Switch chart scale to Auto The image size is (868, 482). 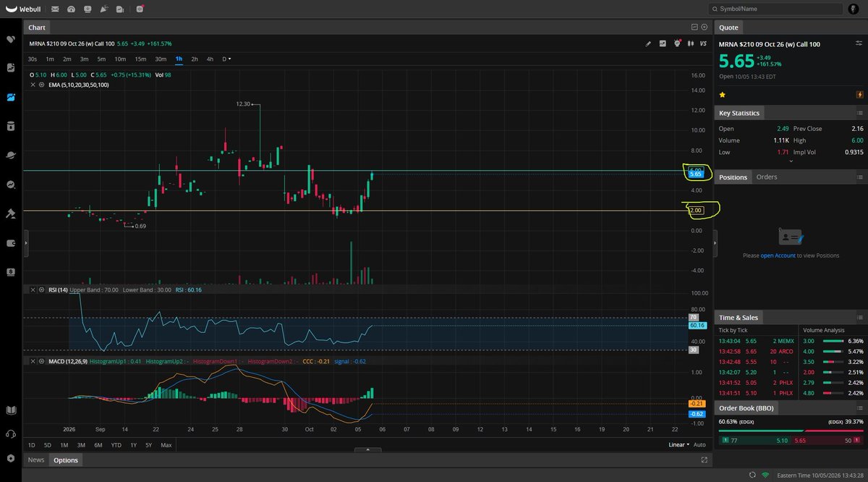coord(699,445)
